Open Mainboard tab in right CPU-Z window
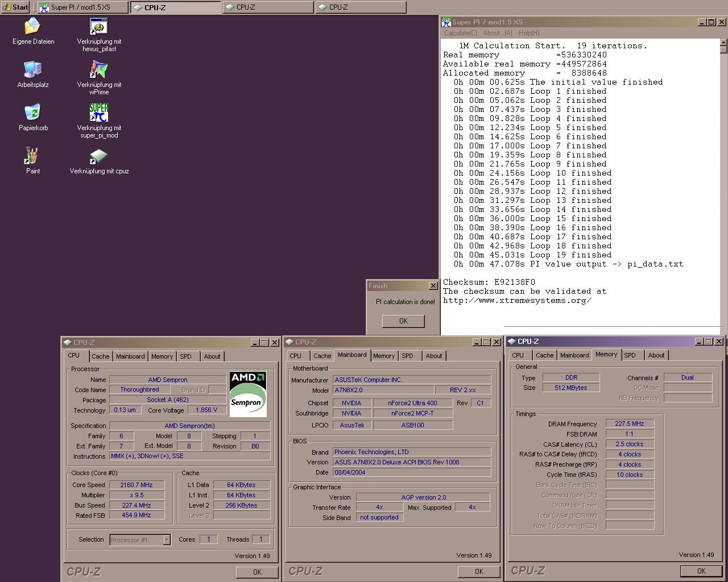Viewport: 728px width, 582px height. point(574,355)
